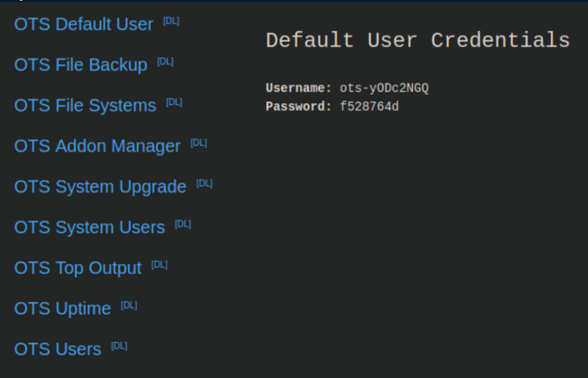Select the OTS File Systems entry
This screenshot has width=588, height=378.
(x=84, y=106)
